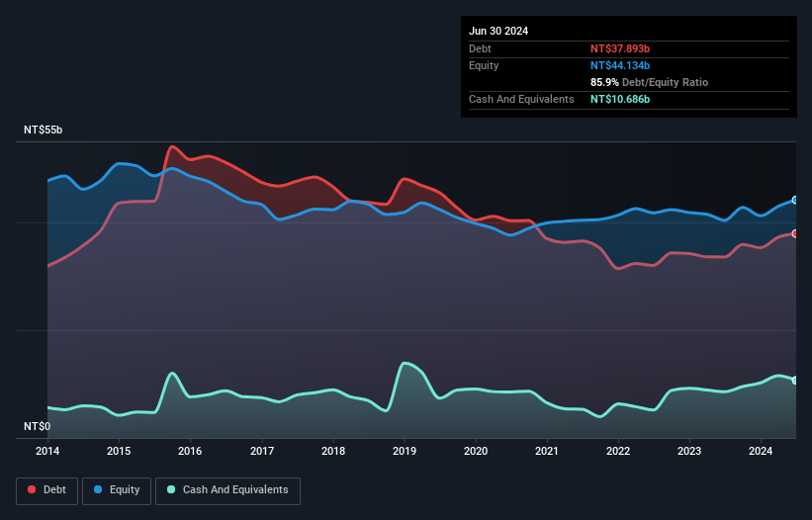Click the 2015 x-axis label
Screen dimensions: 812x520
coord(119,451)
